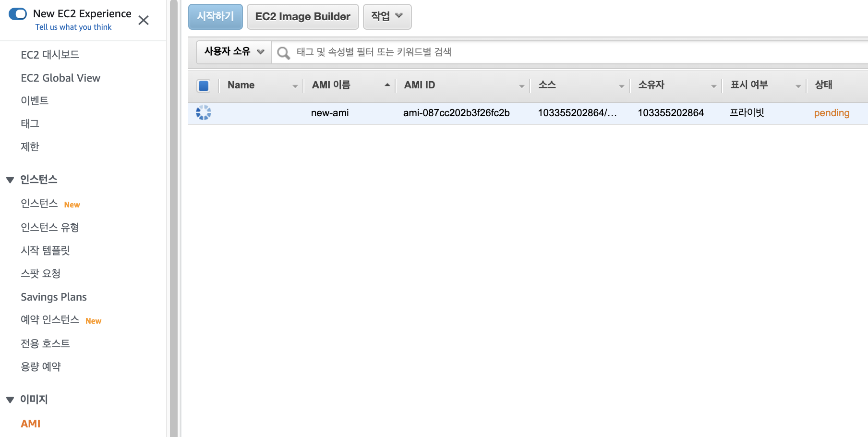This screenshot has height=437, width=868.
Task: Open the 작업 dropdown menu
Action: 387,17
